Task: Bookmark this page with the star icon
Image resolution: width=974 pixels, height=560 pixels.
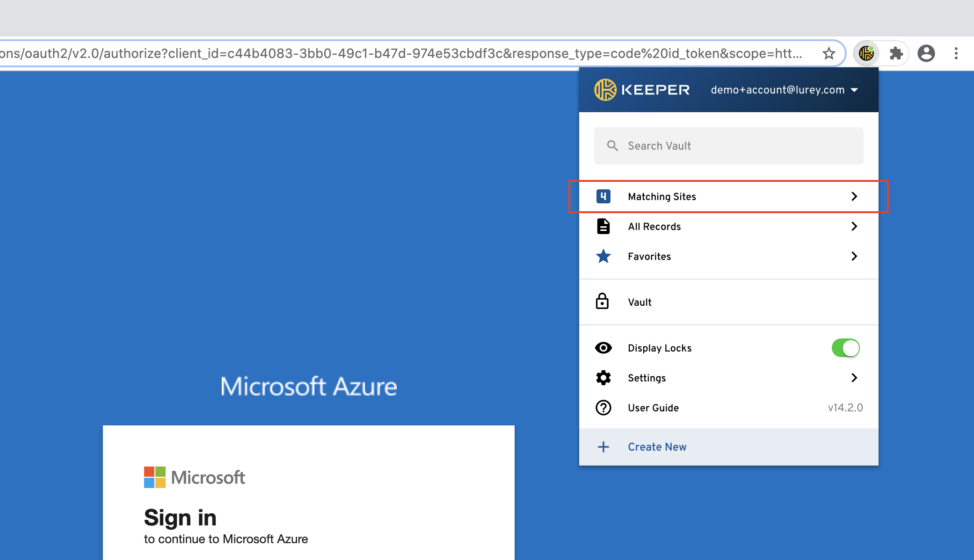Action: [x=829, y=53]
